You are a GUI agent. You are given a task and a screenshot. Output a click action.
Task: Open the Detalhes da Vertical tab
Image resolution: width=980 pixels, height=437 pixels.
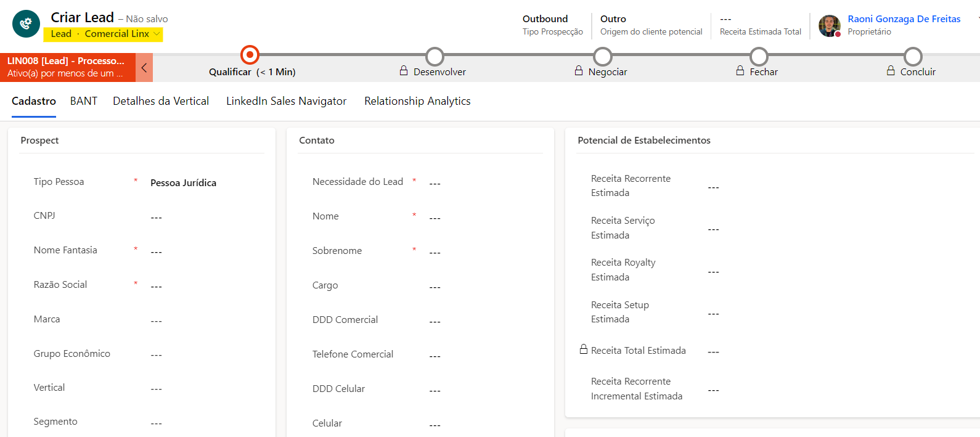point(161,101)
